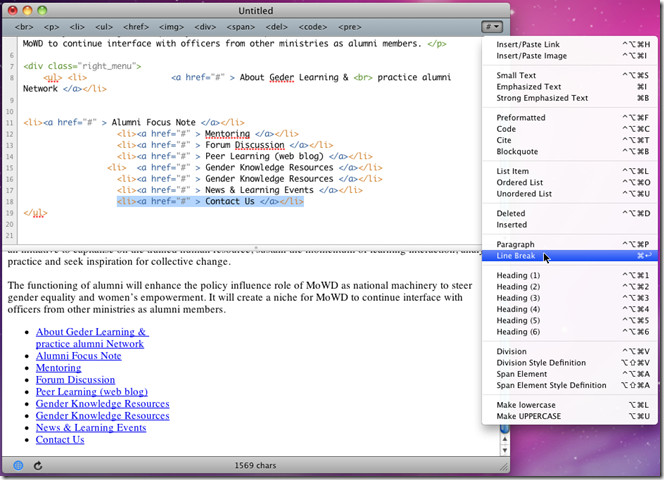The width and height of the screenshot is (664, 480).
Task: Click the refresh preview icon
Action: tap(38, 465)
